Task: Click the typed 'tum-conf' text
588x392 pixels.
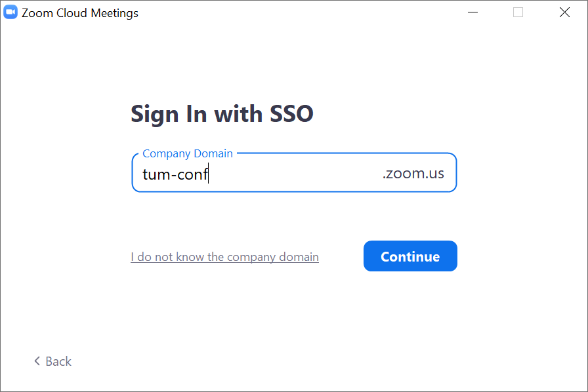Action: 175,174
